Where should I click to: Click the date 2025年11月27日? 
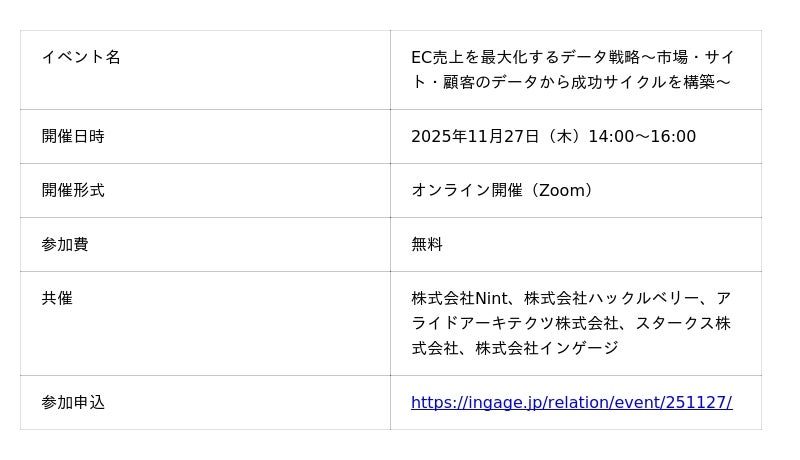(475, 136)
